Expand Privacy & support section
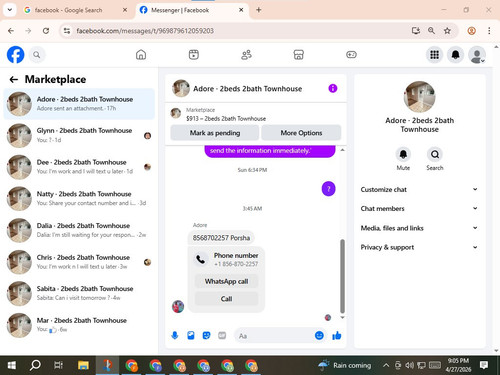The image size is (500, 375). 419,247
